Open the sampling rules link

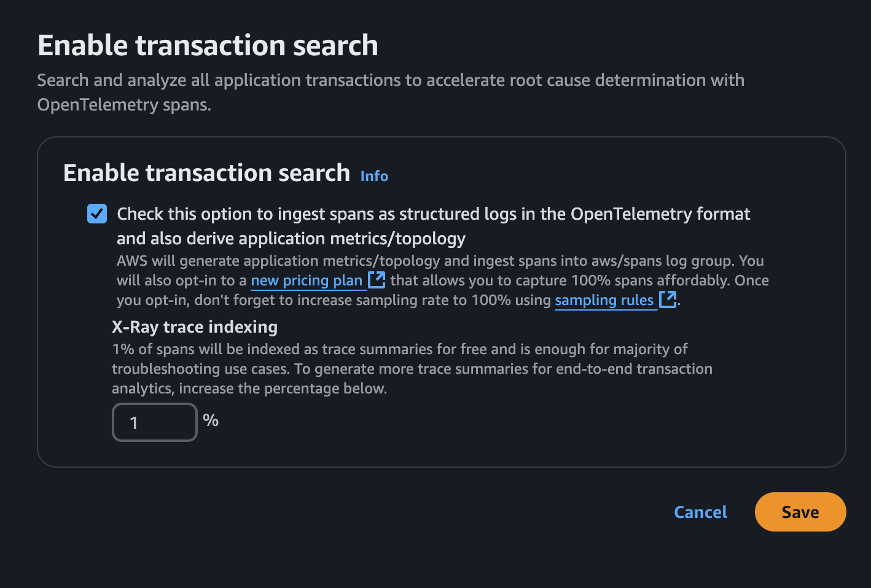[x=606, y=300]
